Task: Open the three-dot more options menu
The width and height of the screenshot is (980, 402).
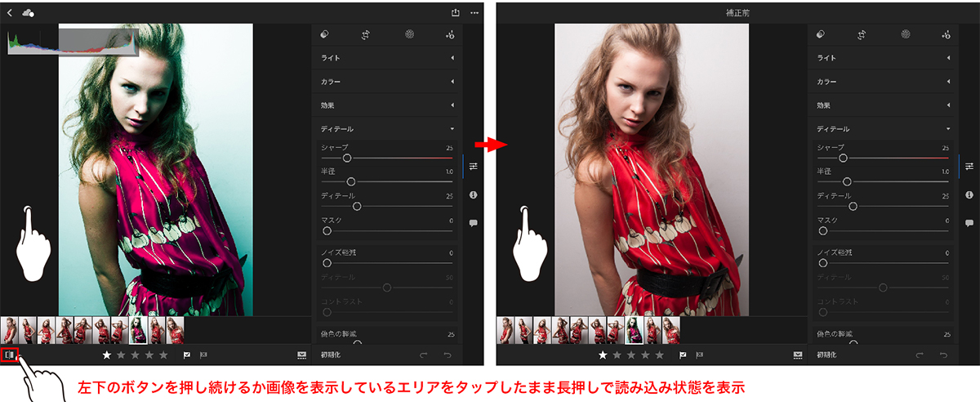Action: coord(474,13)
